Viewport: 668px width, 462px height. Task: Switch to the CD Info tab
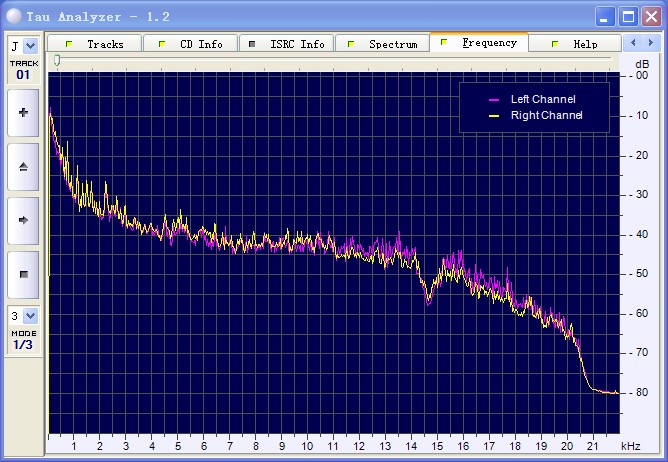190,44
